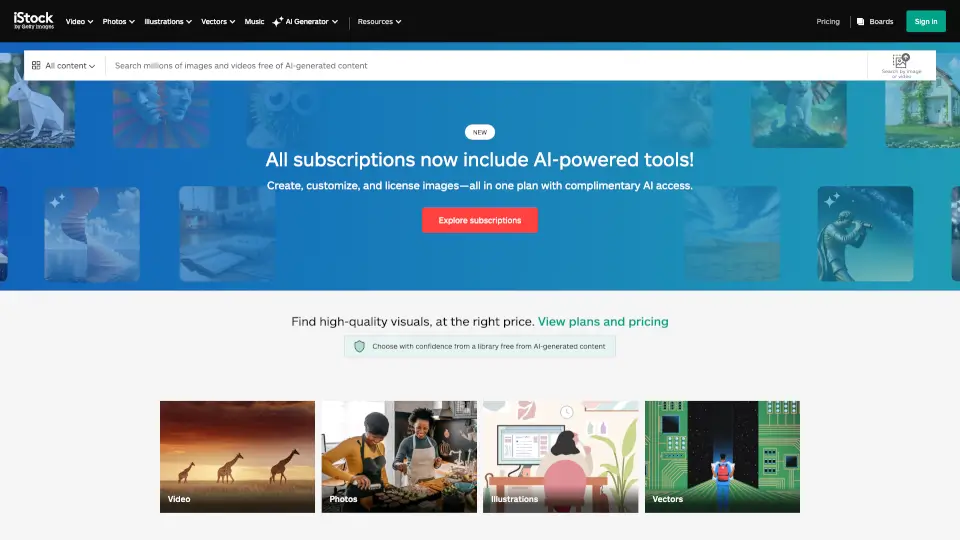Open the Video category thumbnail with giraffes
The height and width of the screenshot is (540, 960).
pyautogui.click(x=238, y=457)
